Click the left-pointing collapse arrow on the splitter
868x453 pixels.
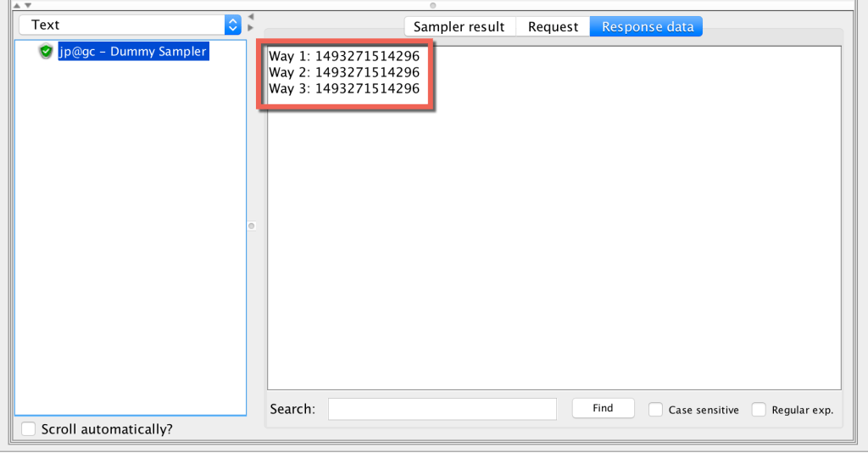[250, 16]
